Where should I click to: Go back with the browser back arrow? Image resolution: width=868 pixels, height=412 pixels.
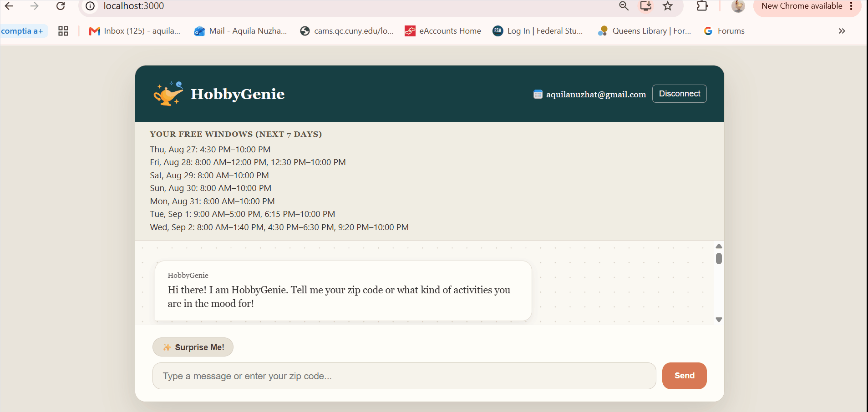9,6
